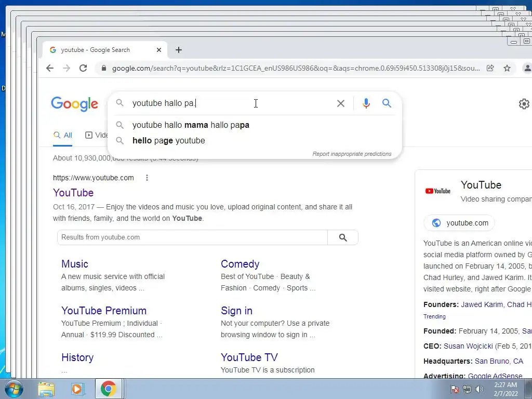Open the volume speaker tray icon
This screenshot has width=532, height=399.
tap(480, 389)
